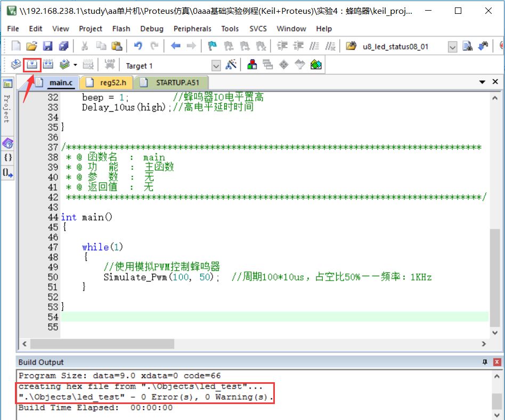This screenshot has height=420, width=505.
Task: Download code to flash with LOAD icon
Action: pos(110,64)
